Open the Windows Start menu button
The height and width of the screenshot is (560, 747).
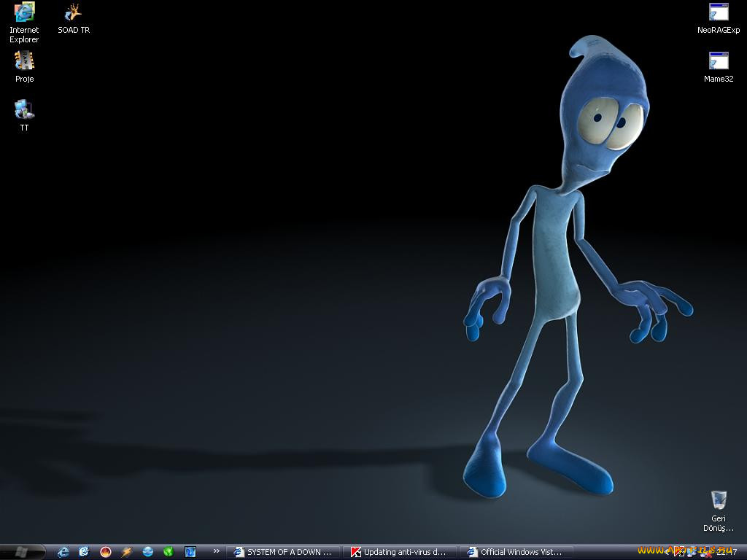23,552
